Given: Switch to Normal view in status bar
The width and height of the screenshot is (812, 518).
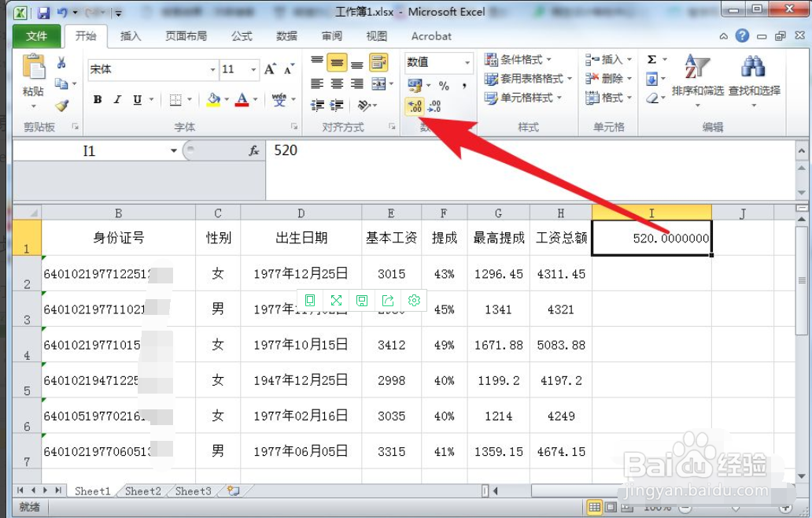Looking at the screenshot, I should point(594,507).
